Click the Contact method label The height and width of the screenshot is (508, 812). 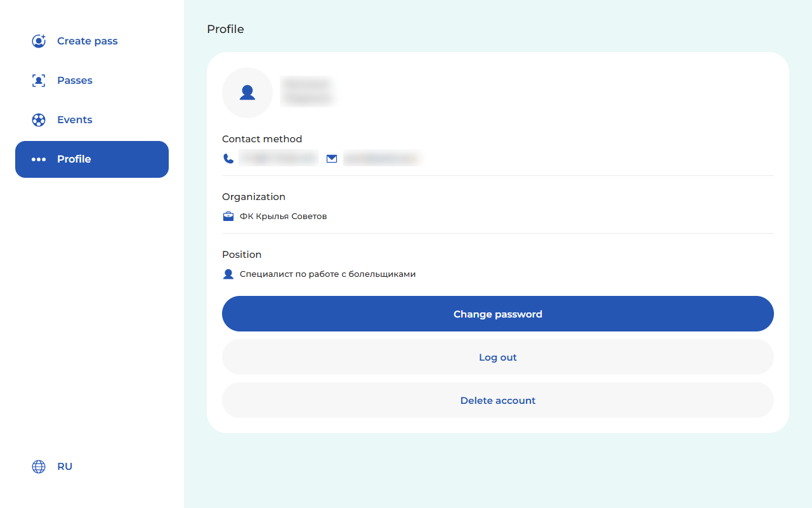[x=262, y=139]
